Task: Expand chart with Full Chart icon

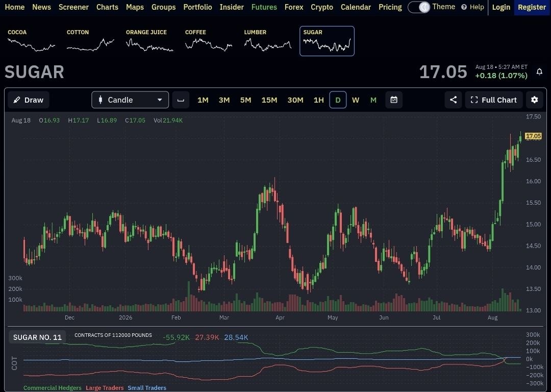Action: click(x=474, y=100)
